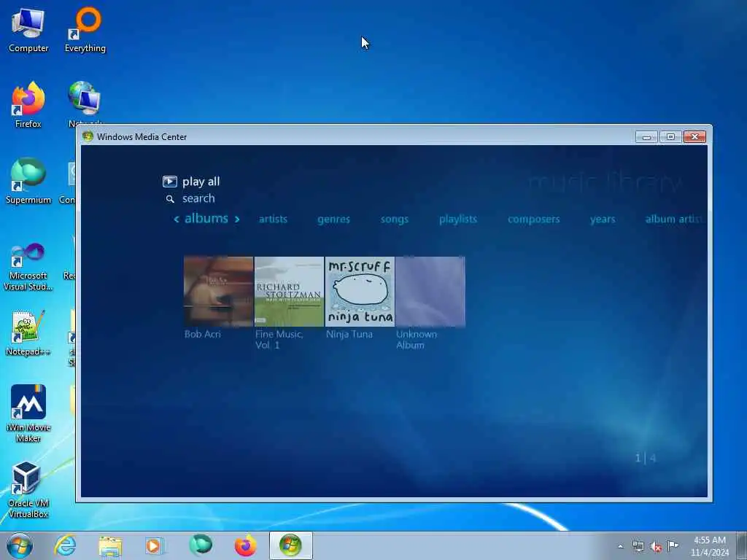Open the Computer desktop icon

(28, 30)
